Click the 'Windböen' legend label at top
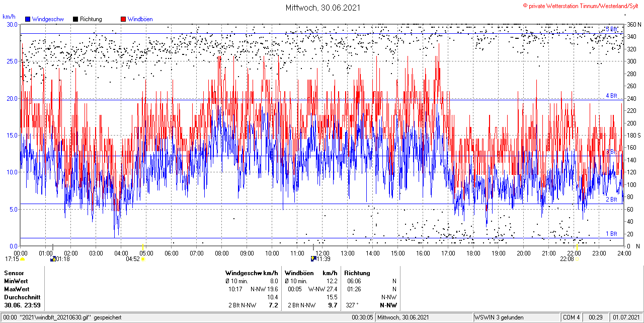The image size is (644, 323). pos(140,19)
